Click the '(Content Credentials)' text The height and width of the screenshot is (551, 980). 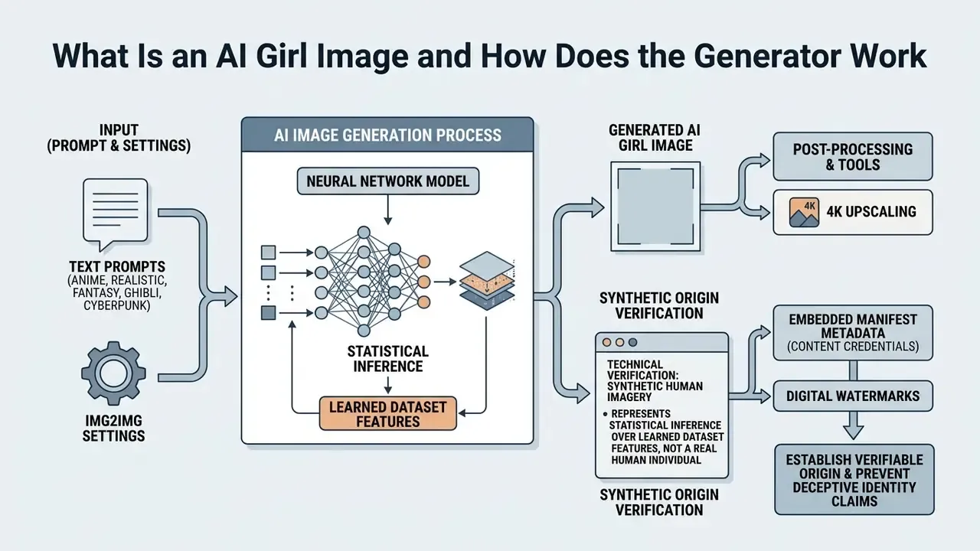point(852,347)
